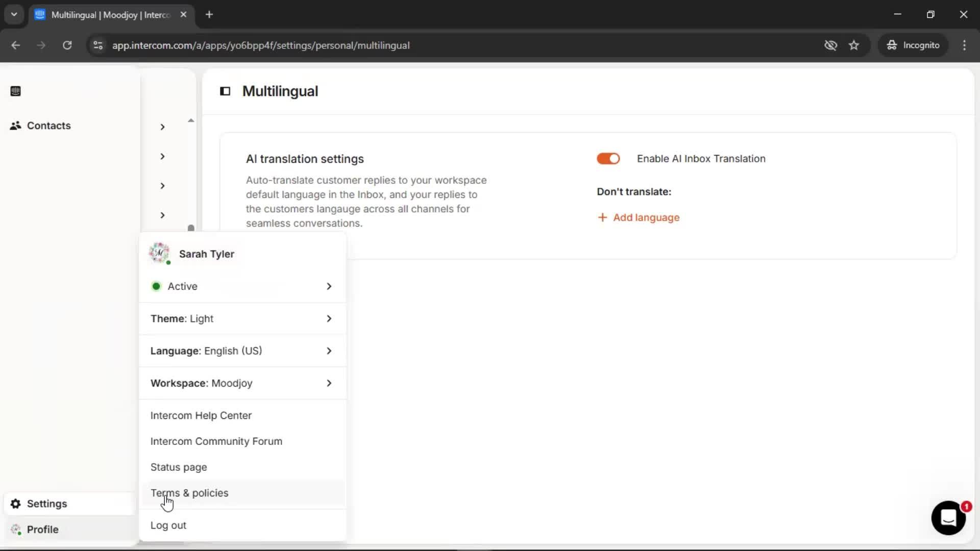980x551 pixels.
Task: Open a new browser tab
Action: (x=209, y=15)
